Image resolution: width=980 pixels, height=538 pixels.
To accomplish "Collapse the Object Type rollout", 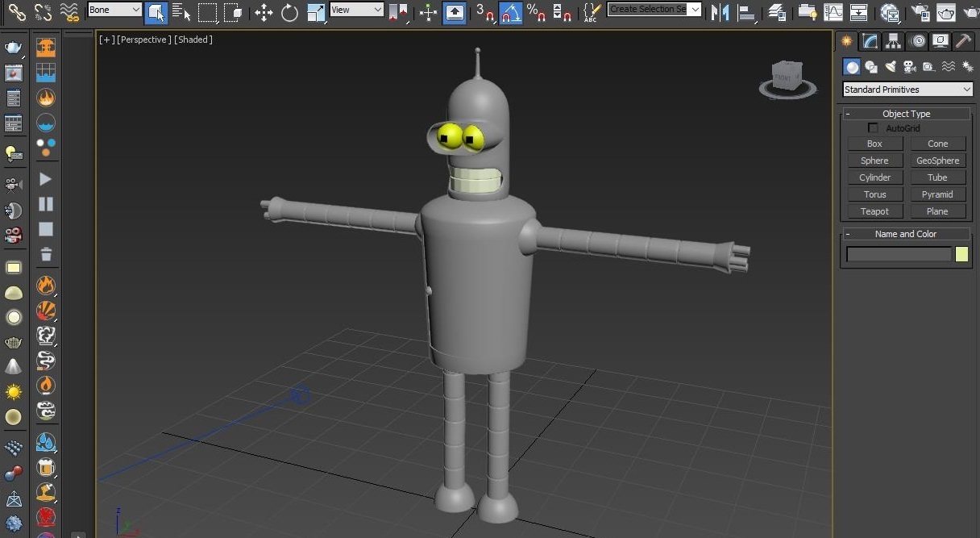I will 906,114.
